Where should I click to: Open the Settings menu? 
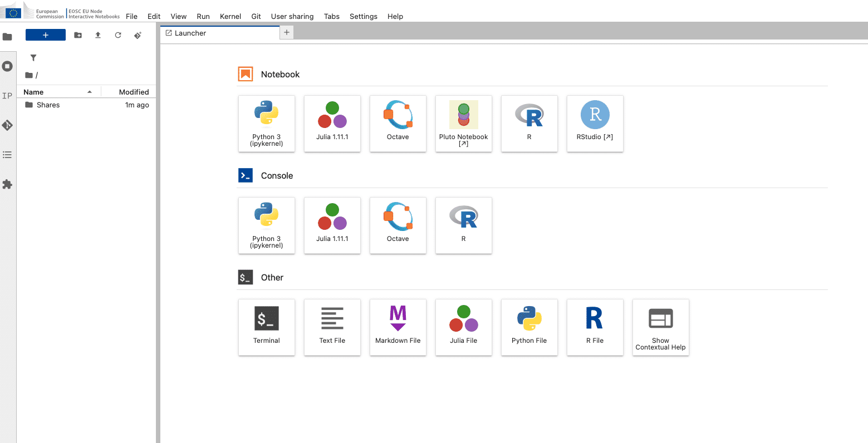tap(364, 16)
